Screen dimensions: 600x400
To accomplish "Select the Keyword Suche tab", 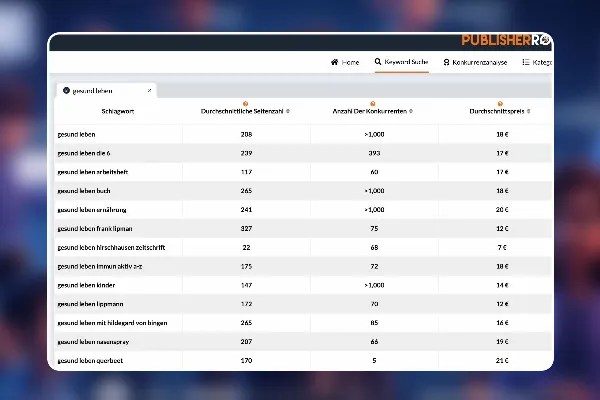I will (x=401, y=62).
